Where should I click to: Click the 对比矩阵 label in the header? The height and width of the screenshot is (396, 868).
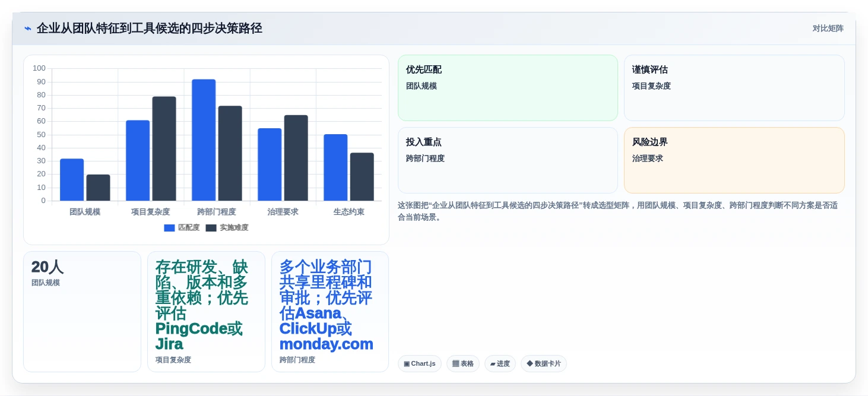tap(828, 28)
